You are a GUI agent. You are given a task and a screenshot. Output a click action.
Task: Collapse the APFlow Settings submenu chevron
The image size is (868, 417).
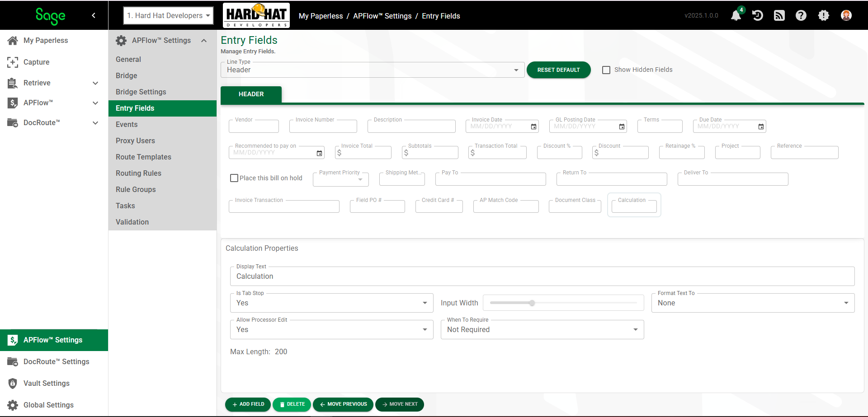(x=204, y=41)
